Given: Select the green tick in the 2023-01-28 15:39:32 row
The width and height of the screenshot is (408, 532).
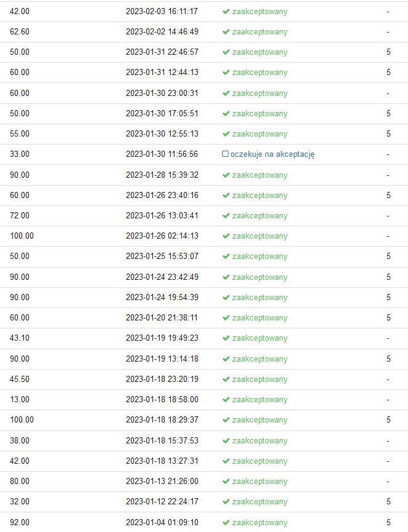Looking at the screenshot, I should [226, 175].
